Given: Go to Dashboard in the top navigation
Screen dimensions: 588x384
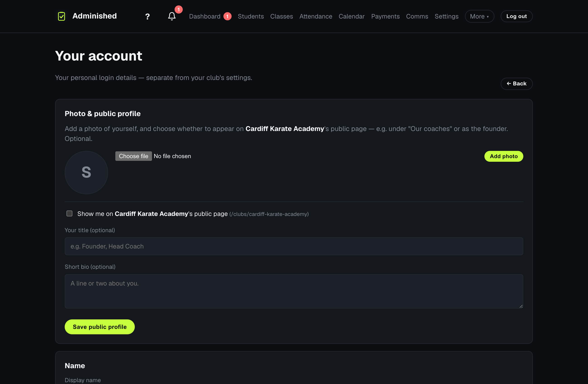Looking at the screenshot, I should click(x=205, y=16).
